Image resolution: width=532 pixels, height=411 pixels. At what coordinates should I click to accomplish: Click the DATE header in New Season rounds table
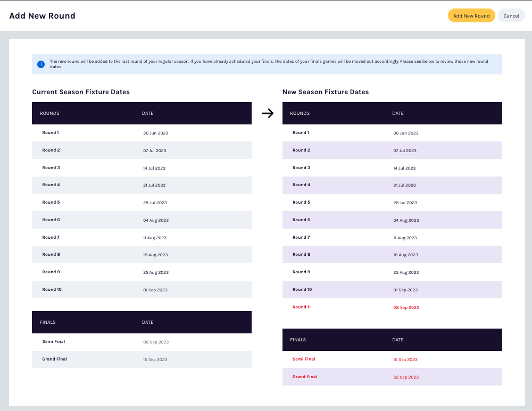point(398,113)
